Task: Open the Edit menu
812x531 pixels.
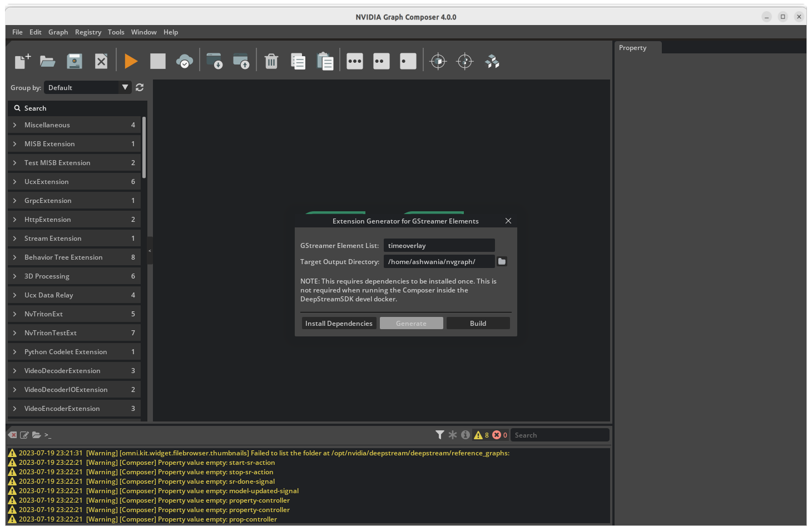Action: click(x=36, y=32)
